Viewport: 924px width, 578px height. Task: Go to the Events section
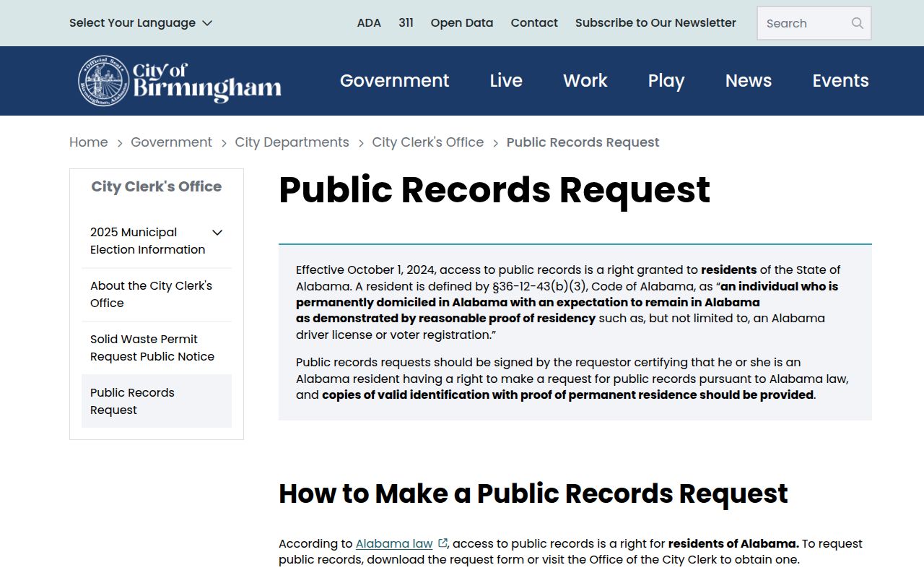(840, 81)
